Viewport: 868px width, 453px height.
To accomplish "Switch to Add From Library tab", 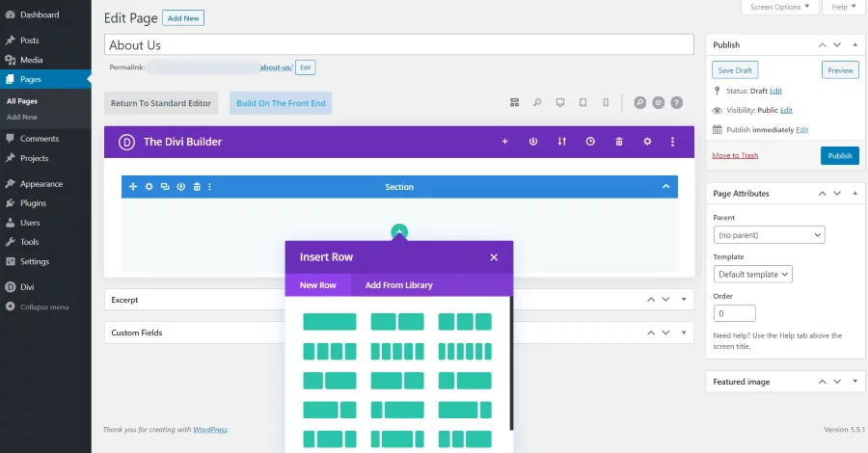I will [x=398, y=285].
